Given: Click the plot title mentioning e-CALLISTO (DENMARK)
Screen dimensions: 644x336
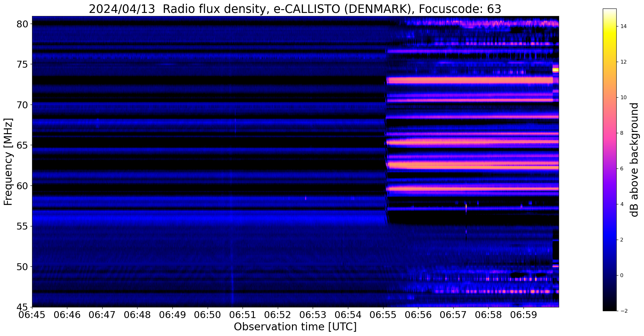Looking at the screenshot, I should click(x=295, y=9).
